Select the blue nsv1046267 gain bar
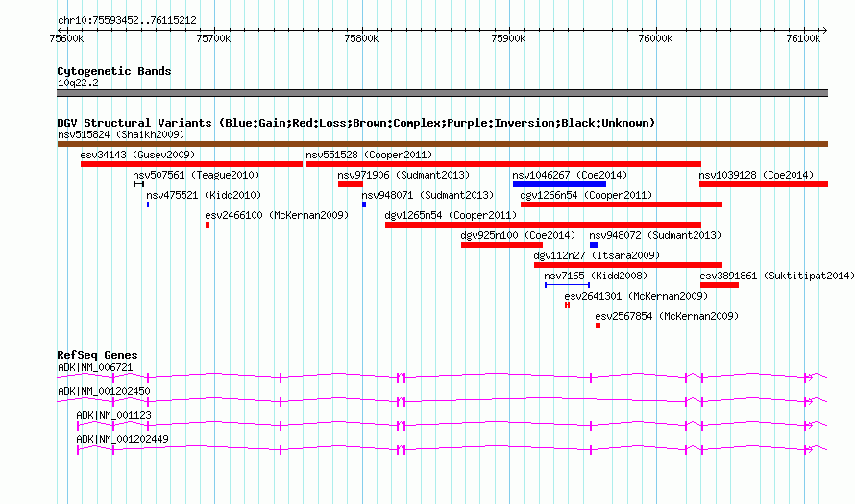Screen dimensions: 855x504 coord(559,184)
